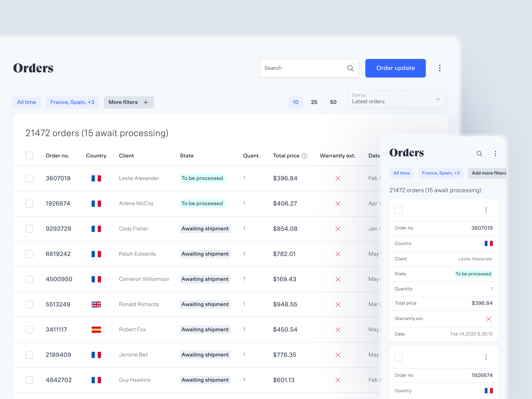This screenshot has width=532, height=399.
Task: Click the warranty X mark for Ronald Richards
Action: 338,305
